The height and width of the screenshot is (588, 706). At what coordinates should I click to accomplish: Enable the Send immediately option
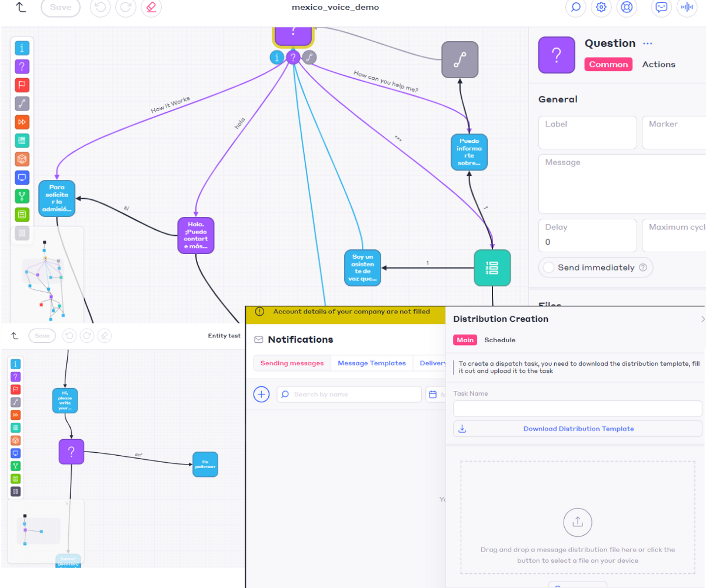tap(548, 268)
